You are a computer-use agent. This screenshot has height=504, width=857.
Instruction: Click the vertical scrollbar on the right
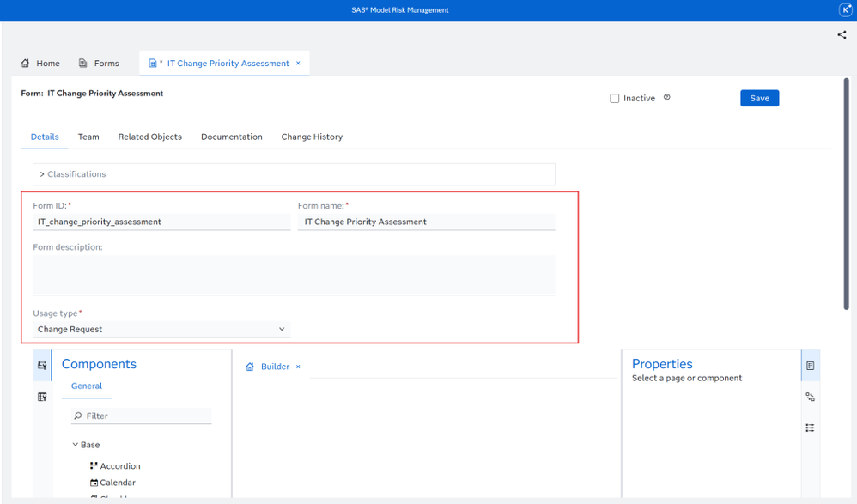[846, 194]
